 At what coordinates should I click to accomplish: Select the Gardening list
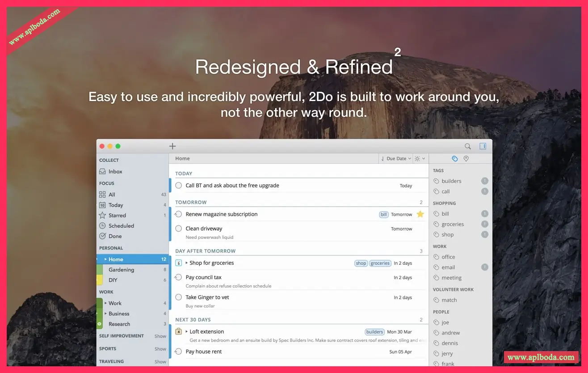click(121, 270)
